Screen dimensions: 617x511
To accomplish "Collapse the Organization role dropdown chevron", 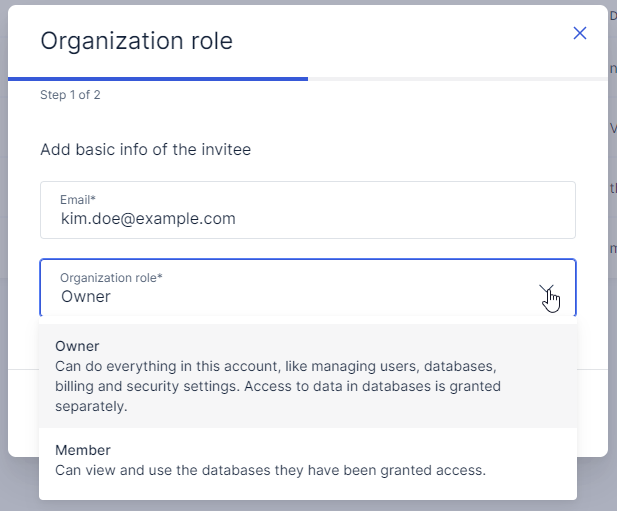I will [x=547, y=292].
